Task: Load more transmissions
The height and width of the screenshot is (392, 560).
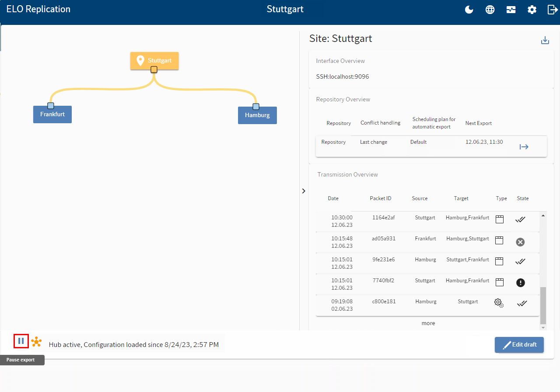Action: 428,323
